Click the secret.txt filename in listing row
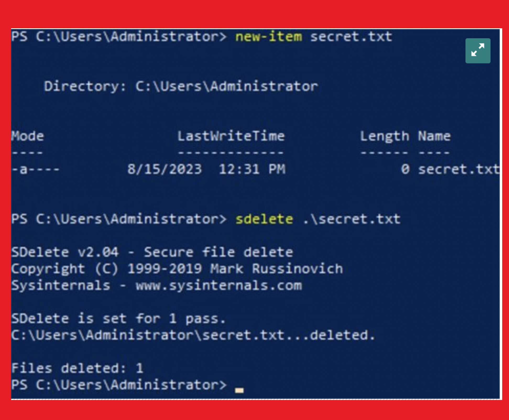509x420 pixels. [x=458, y=169]
